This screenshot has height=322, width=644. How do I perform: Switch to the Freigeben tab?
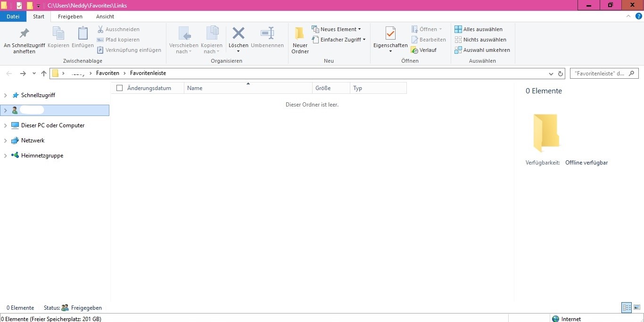click(x=70, y=17)
